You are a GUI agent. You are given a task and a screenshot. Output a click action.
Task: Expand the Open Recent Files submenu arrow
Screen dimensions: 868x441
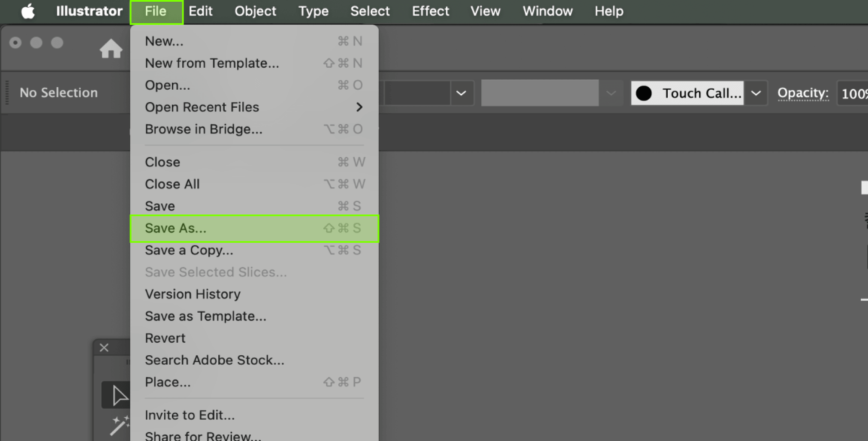[359, 107]
